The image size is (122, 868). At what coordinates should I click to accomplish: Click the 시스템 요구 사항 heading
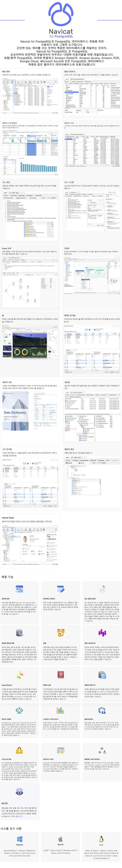pos(11,828)
